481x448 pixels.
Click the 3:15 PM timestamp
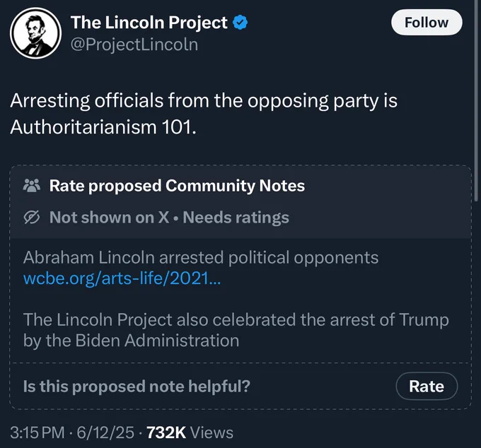37,432
